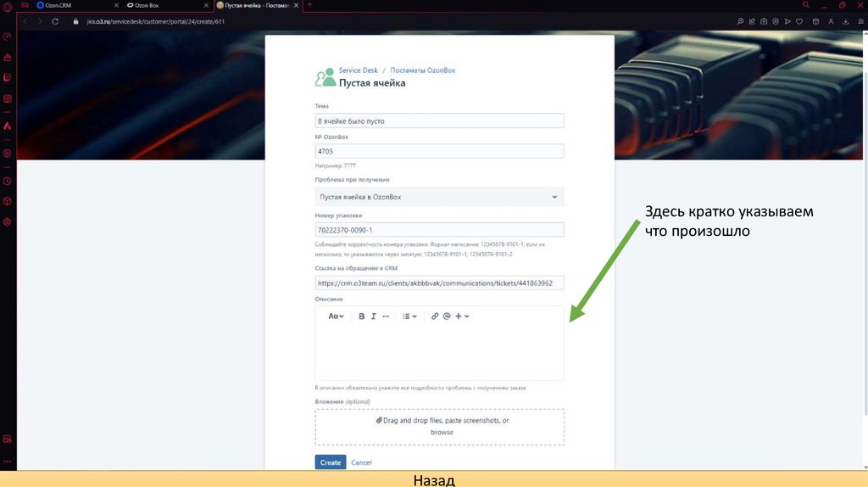Open the list options dropdown in editor
The width and height of the screenshot is (868, 487).
coord(409,316)
